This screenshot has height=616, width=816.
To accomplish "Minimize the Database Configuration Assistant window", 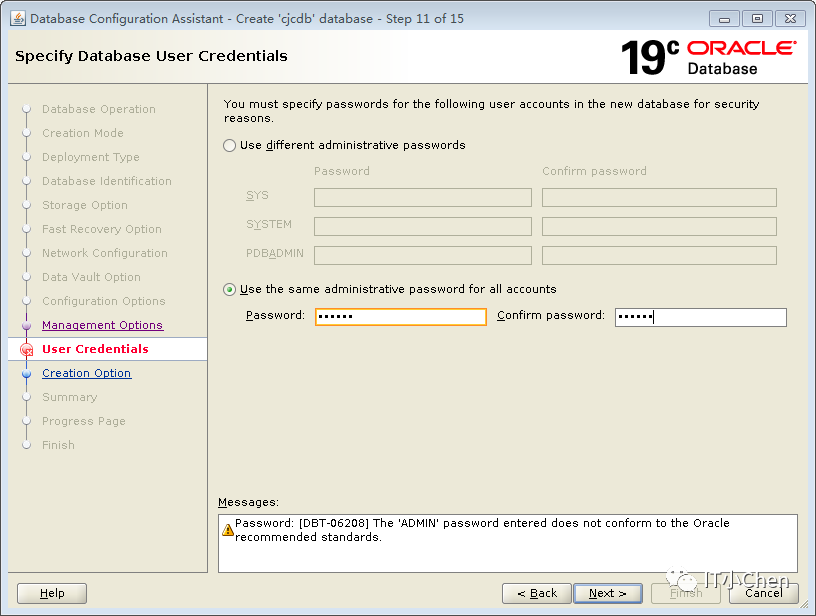I will (x=724, y=19).
